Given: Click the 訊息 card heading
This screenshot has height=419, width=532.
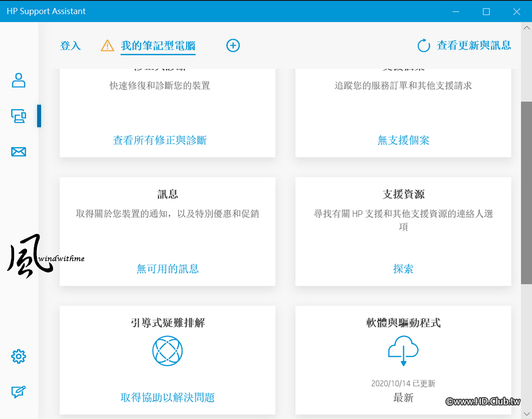Looking at the screenshot, I should tap(168, 194).
